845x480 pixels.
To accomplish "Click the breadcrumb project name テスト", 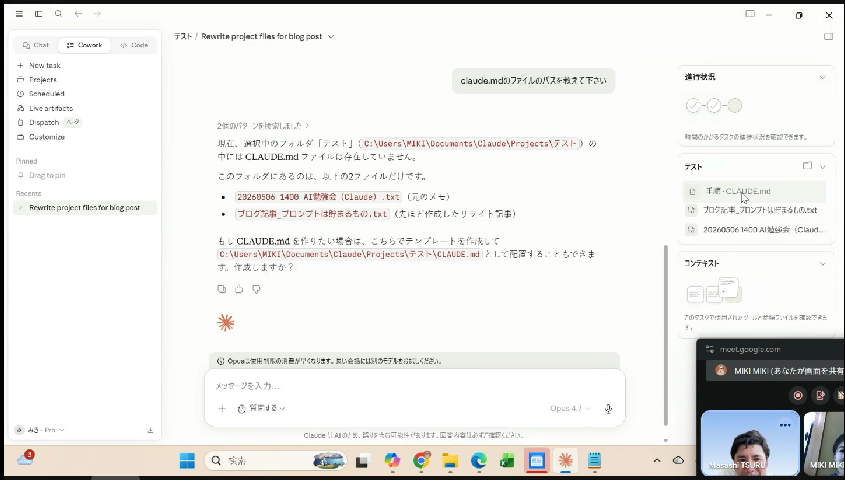I will tap(183, 37).
